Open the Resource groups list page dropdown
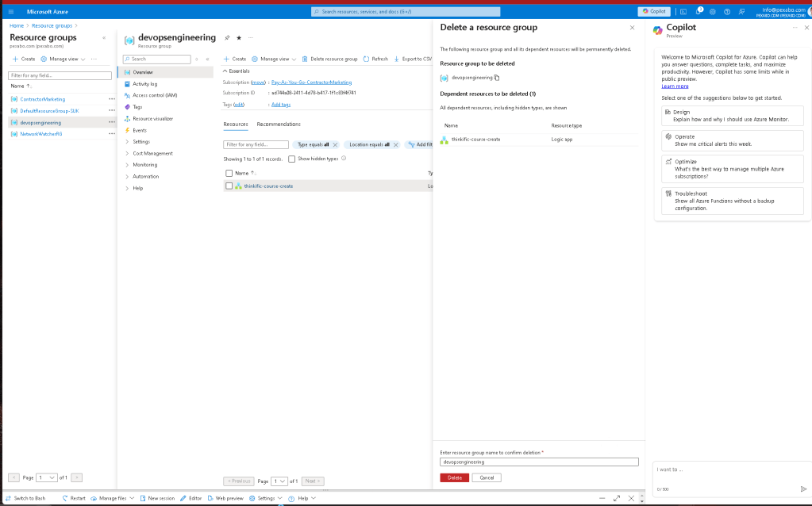The width and height of the screenshot is (812, 506). point(46,477)
